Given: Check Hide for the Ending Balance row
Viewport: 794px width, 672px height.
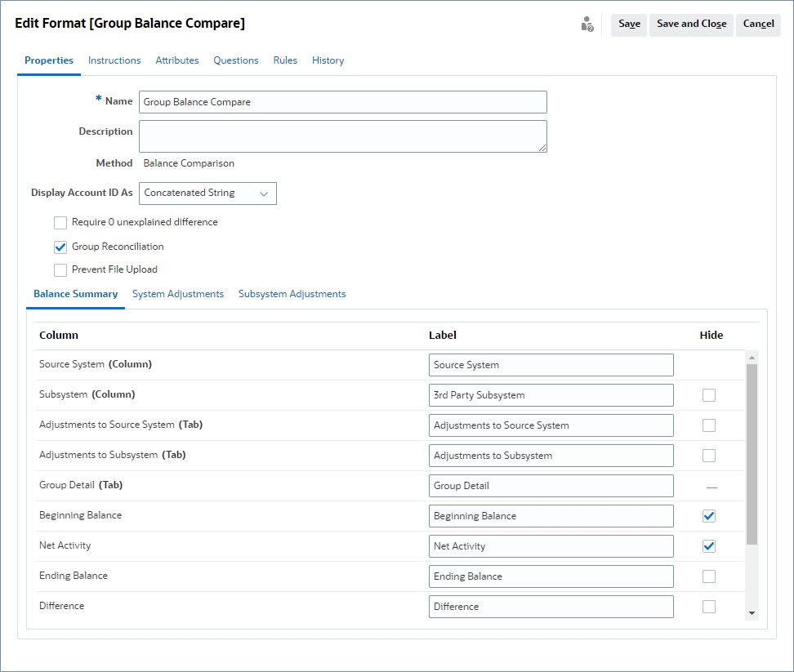Looking at the screenshot, I should point(709,576).
